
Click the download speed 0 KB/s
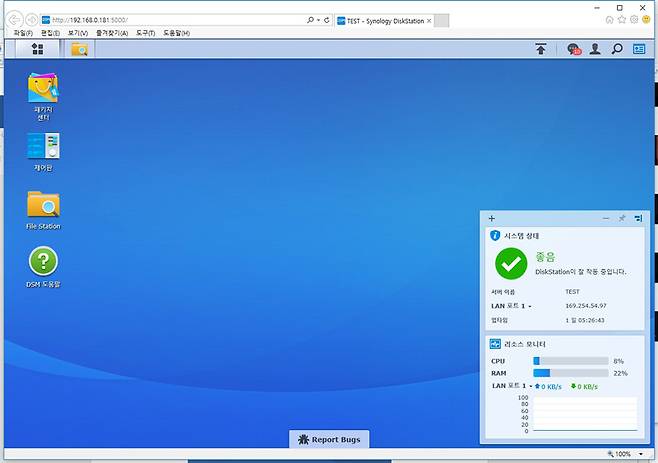pos(584,387)
